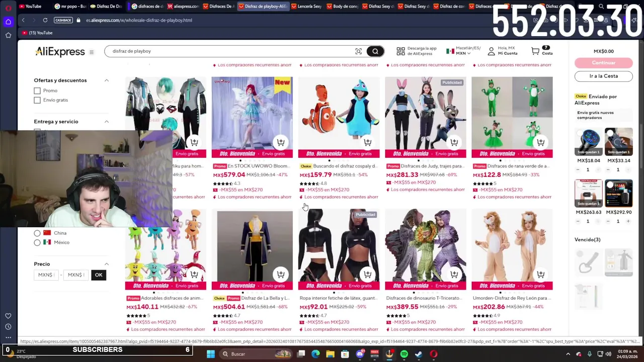Open the Opera menu logo
This screenshot has height=362, width=644.
pyautogui.click(x=8, y=7)
